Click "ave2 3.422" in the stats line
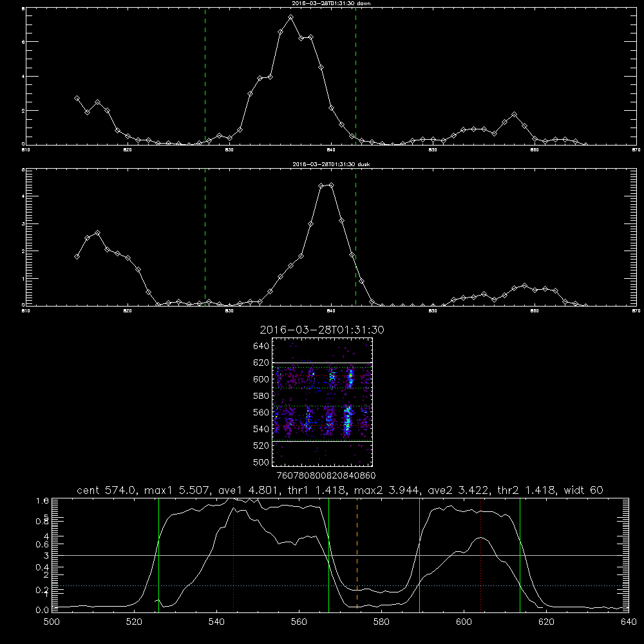Screen dimensions: 644x644 (459, 490)
